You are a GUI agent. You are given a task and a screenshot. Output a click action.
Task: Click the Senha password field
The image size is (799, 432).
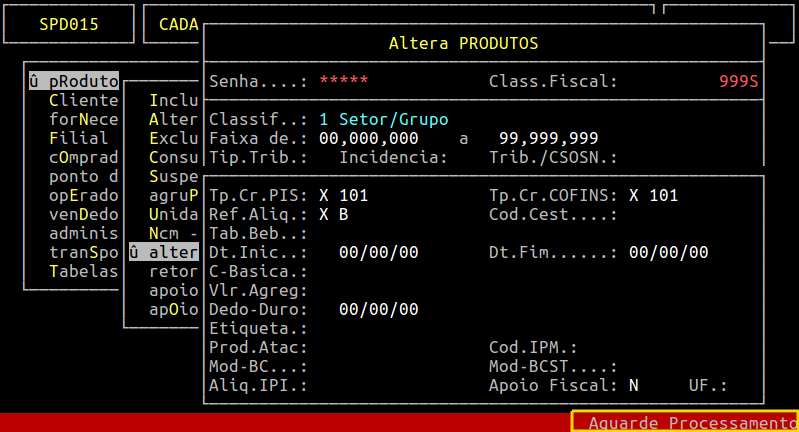point(343,81)
